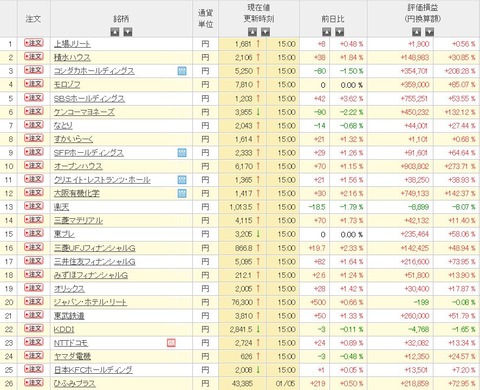Click blue icon beside SFPホールディングス

click(182, 153)
